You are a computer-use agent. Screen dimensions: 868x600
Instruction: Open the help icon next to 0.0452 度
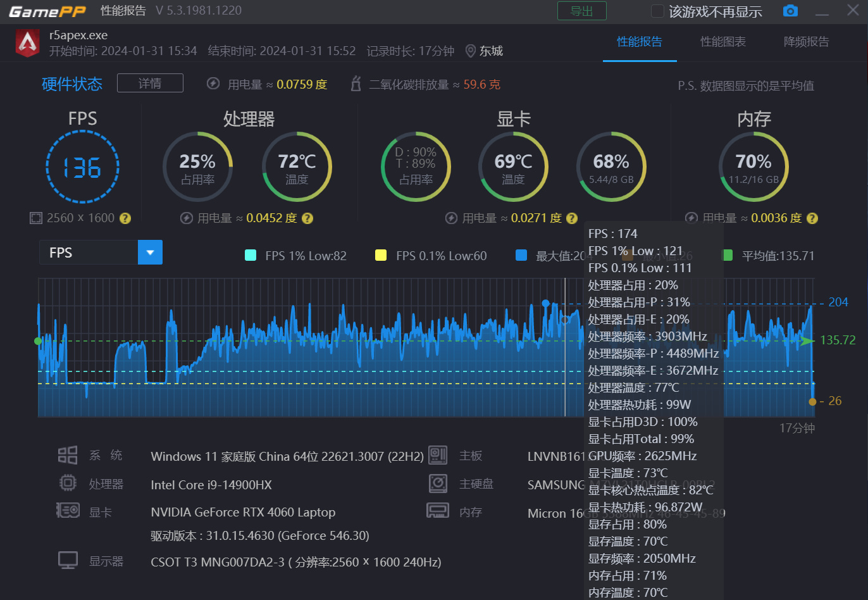307,218
